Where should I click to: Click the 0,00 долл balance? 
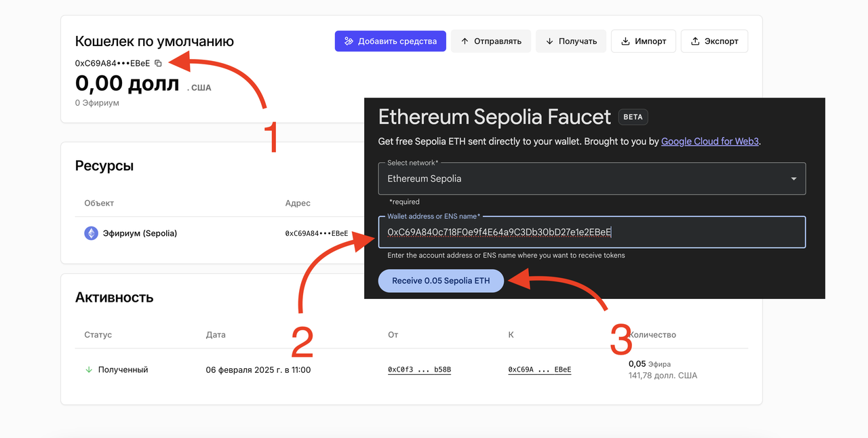[127, 83]
